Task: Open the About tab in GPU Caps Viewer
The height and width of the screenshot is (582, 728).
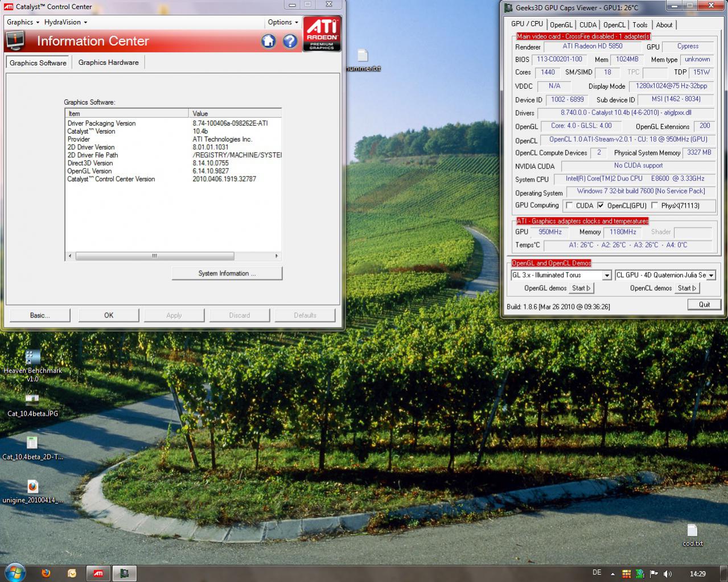Action: point(664,25)
